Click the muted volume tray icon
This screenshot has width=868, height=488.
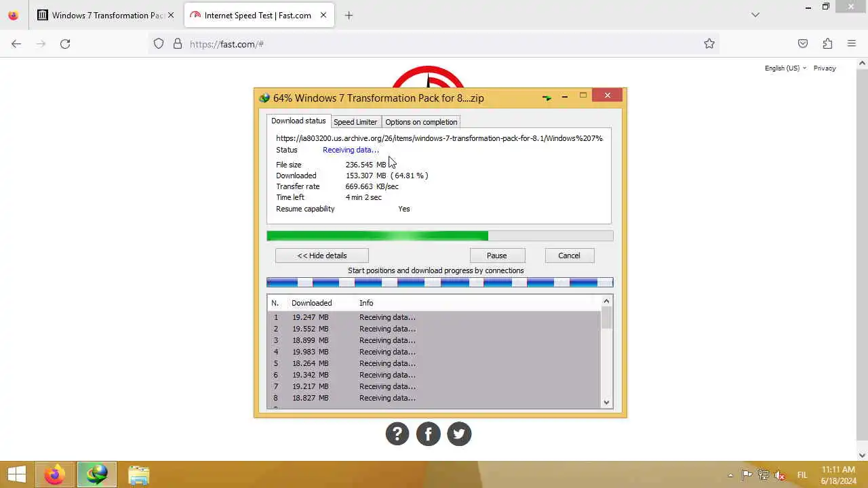coord(780,475)
